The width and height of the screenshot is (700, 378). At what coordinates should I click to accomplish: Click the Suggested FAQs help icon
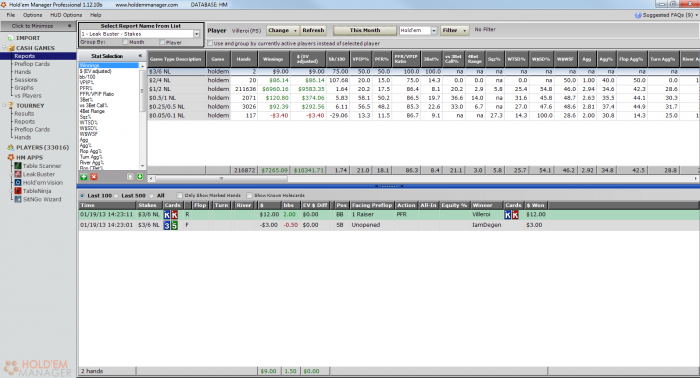[x=638, y=15]
